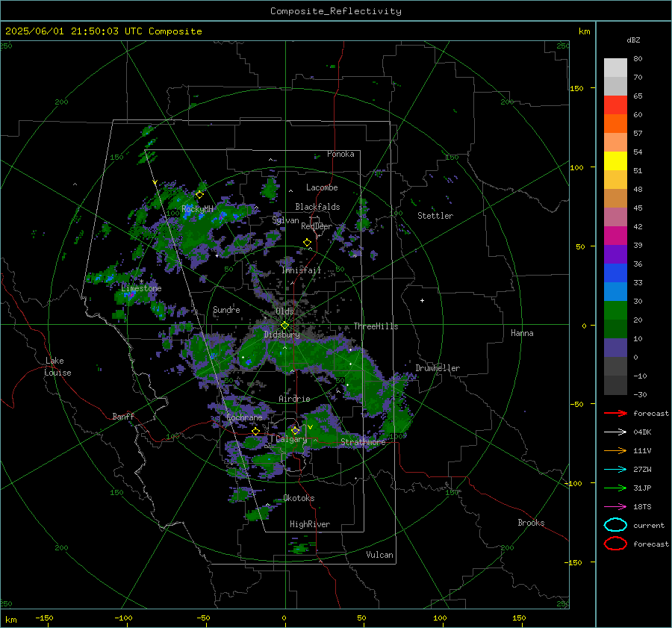
Task: Click the Cochrane label
Action: 244,417
